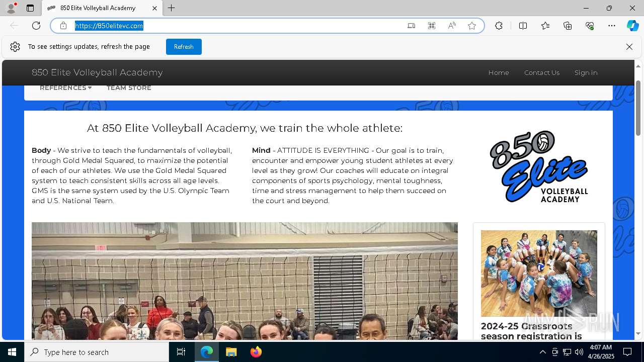This screenshot has width=644, height=362.
Task: Open the tab actions menu icon
Action: [x=30, y=8]
